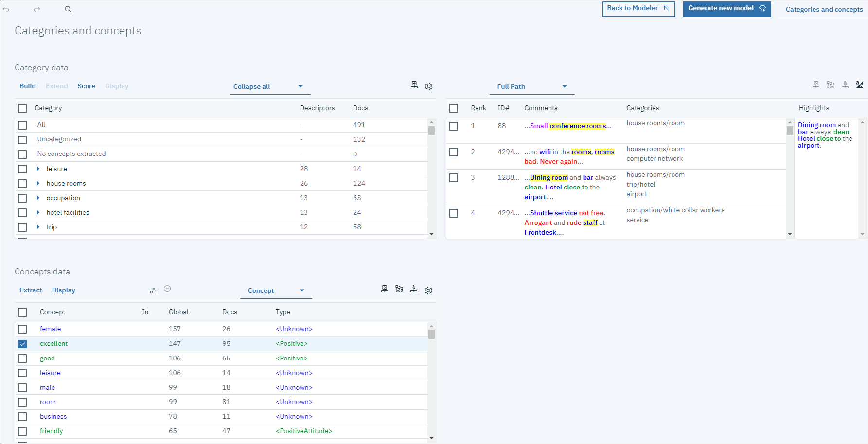Expand the 'house rooms' category
Image resolution: width=868 pixels, height=444 pixels.
click(x=38, y=183)
